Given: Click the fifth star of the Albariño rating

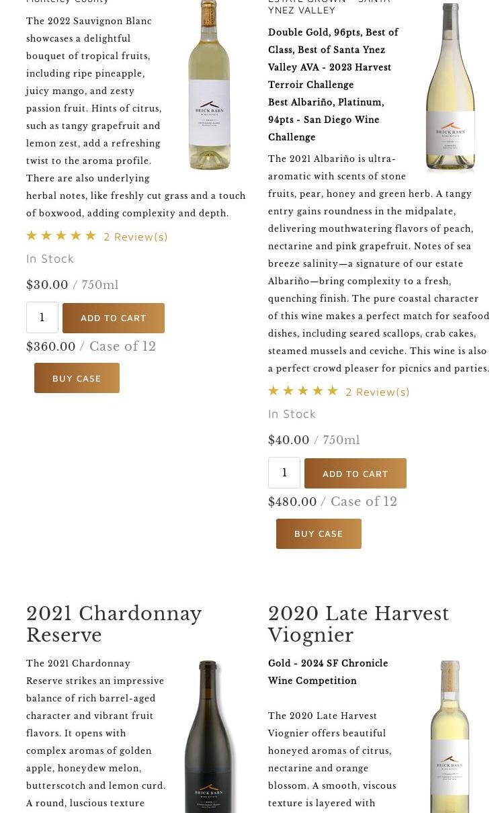Looking at the screenshot, I should (333, 391).
